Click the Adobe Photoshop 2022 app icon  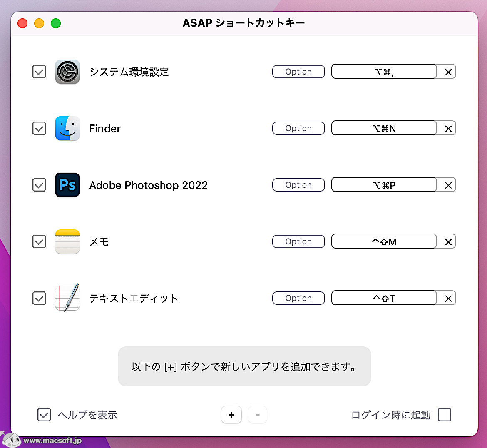coord(67,185)
